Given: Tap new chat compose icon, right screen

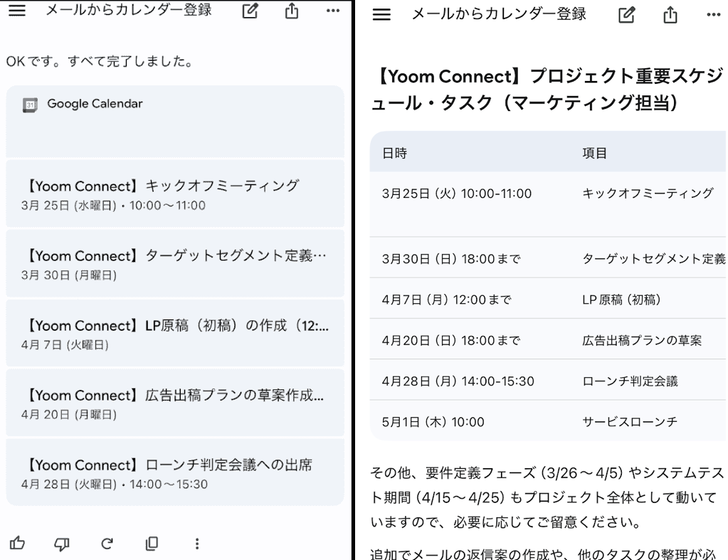Looking at the screenshot, I should click(627, 15).
